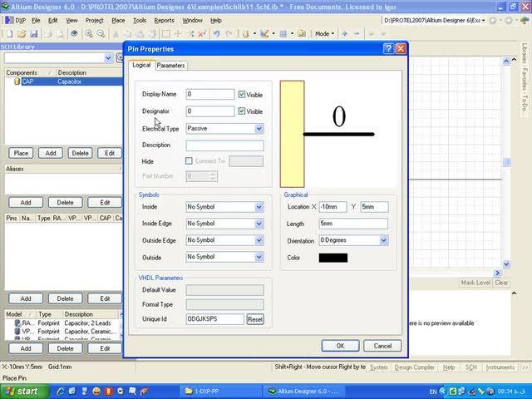Viewport: 532px width, 399px height.
Task: Open the Electrical Type dropdown
Action: tap(259, 129)
